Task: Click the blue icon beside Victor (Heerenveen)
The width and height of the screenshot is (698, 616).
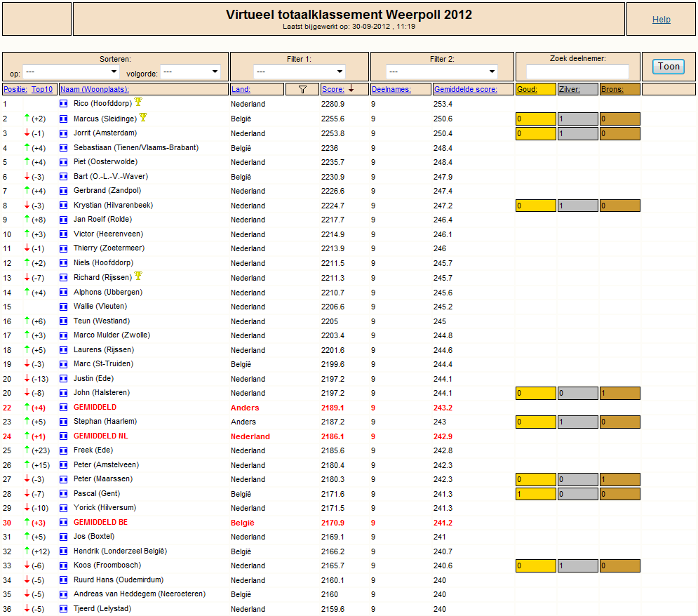Action: (64, 234)
